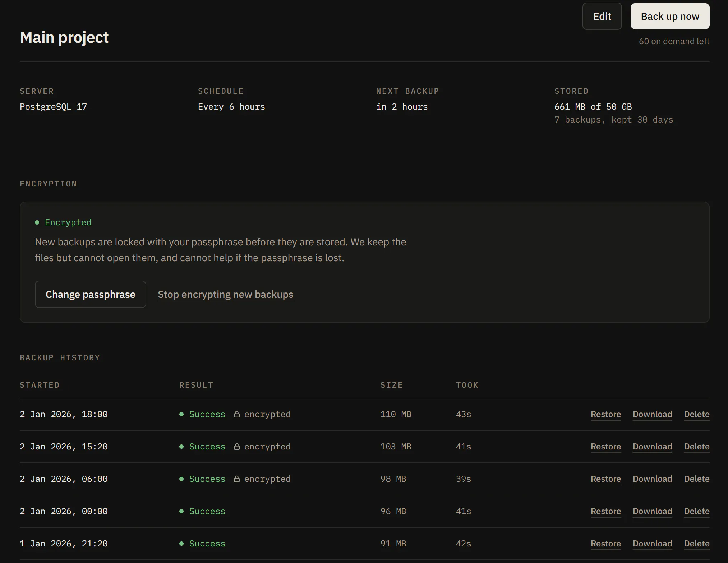
Task: Start a backup with Back up now
Action: 670,16
